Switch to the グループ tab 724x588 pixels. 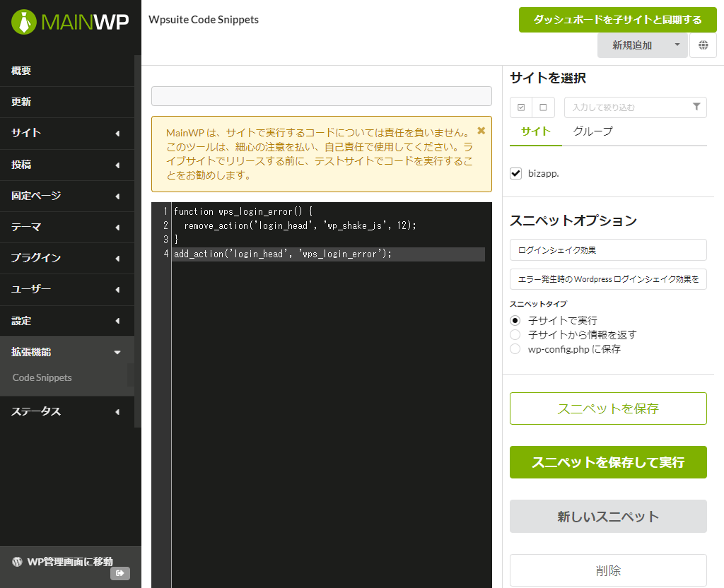(593, 131)
